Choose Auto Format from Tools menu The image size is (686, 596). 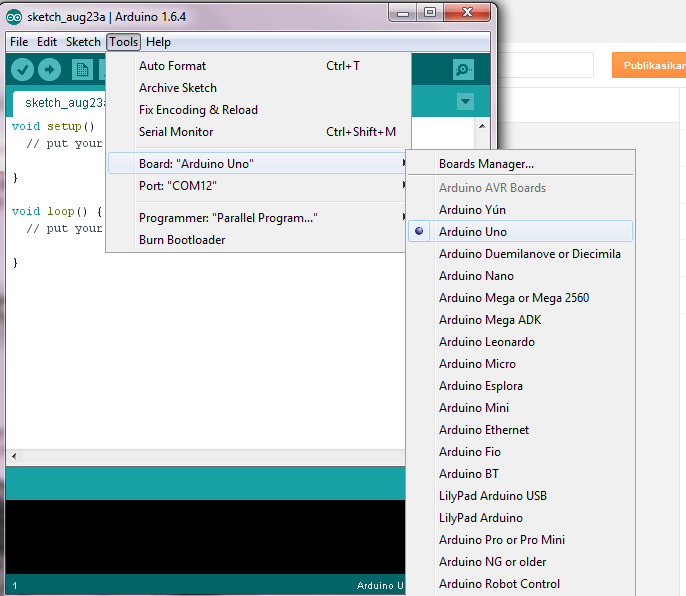pos(257,66)
